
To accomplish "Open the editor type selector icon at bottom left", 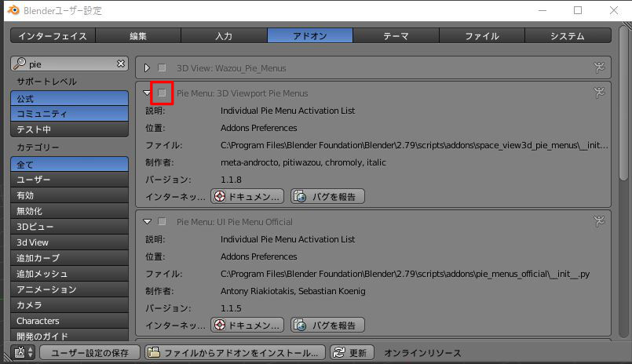I will pos(24,352).
